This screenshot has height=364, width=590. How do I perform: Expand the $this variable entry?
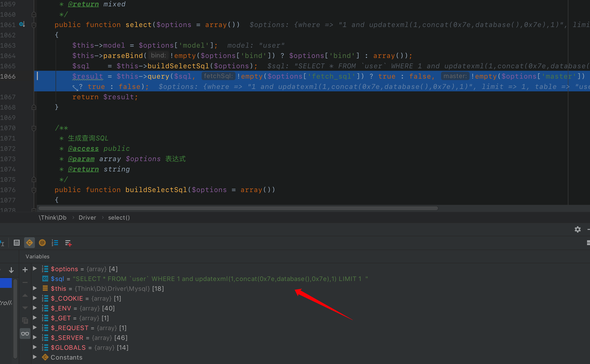tap(34, 288)
